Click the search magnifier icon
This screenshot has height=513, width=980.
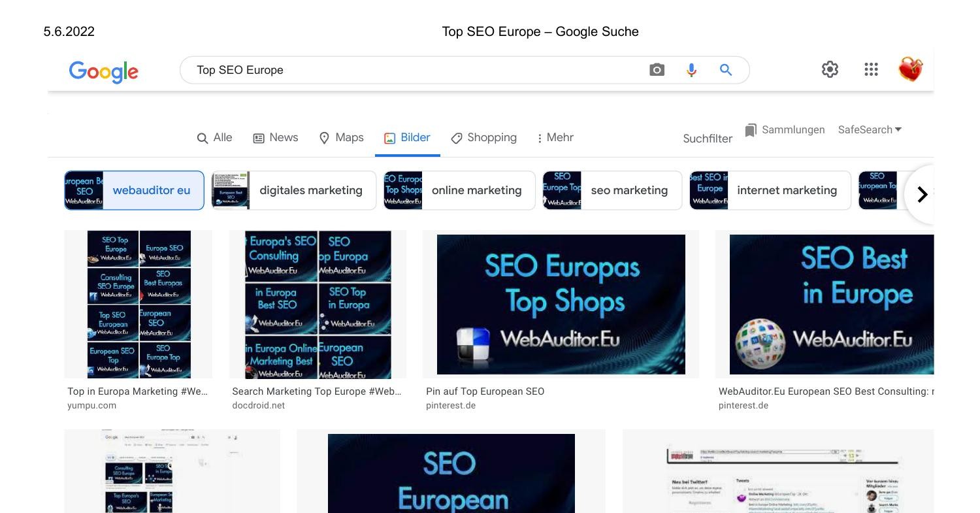tap(726, 69)
